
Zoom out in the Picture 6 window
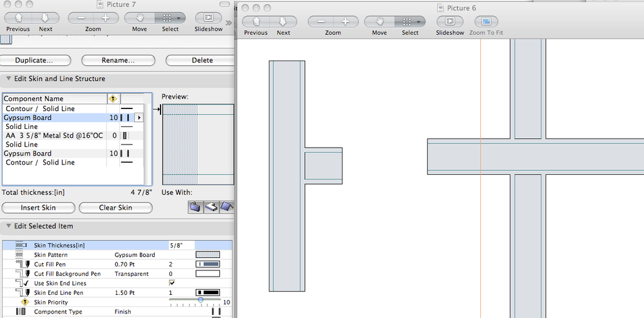point(321,22)
